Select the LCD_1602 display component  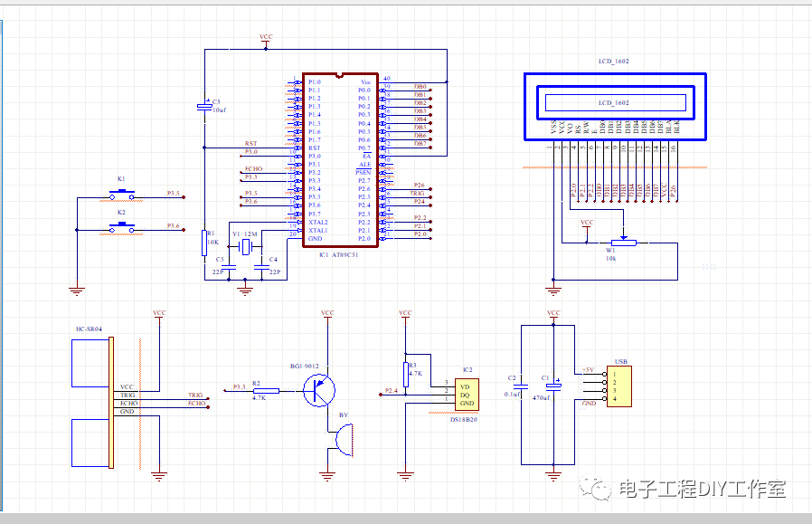click(615, 106)
